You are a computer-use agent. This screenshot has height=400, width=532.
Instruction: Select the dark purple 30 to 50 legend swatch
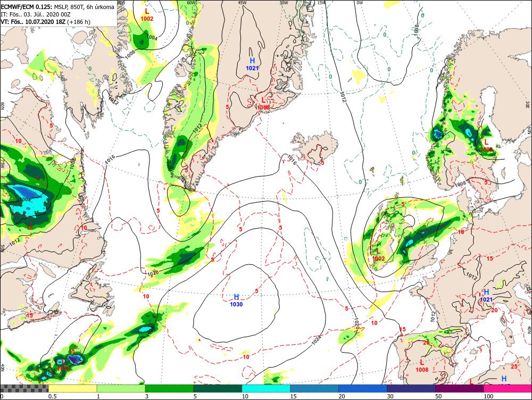411,388
